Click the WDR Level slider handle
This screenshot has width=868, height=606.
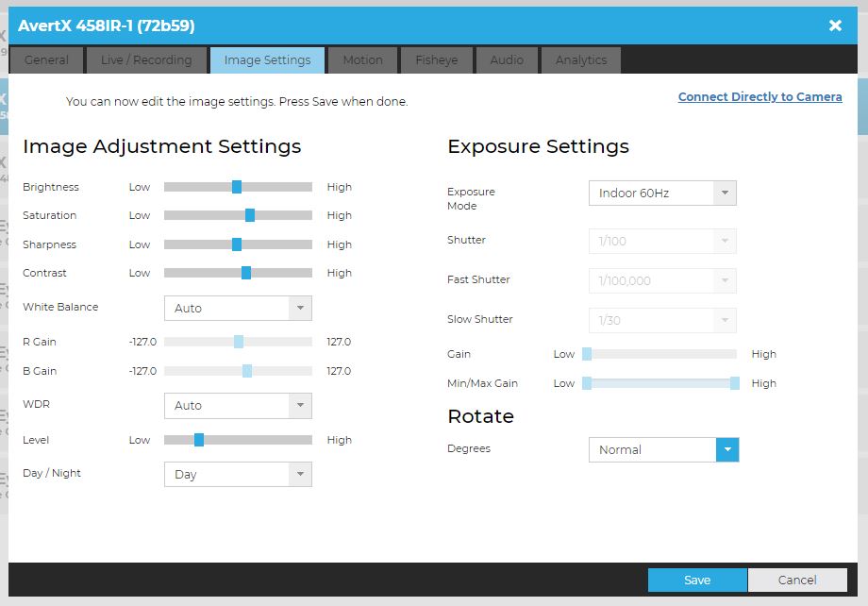click(199, 440)
